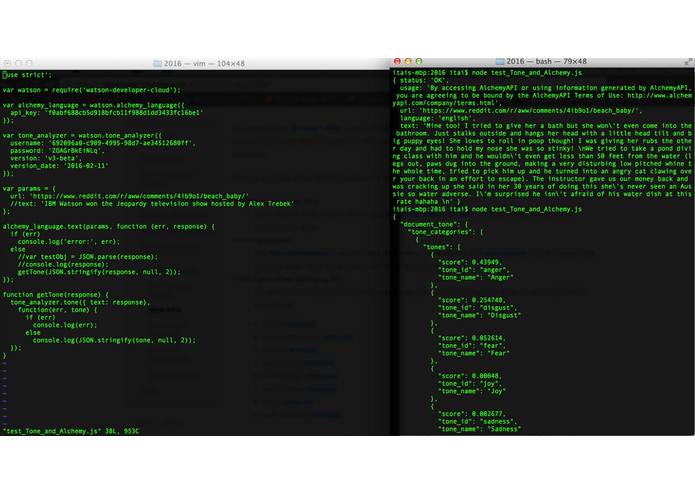Screen dimensions: 695x494
Task: Click the "tones": [ line
Action: 441,247
